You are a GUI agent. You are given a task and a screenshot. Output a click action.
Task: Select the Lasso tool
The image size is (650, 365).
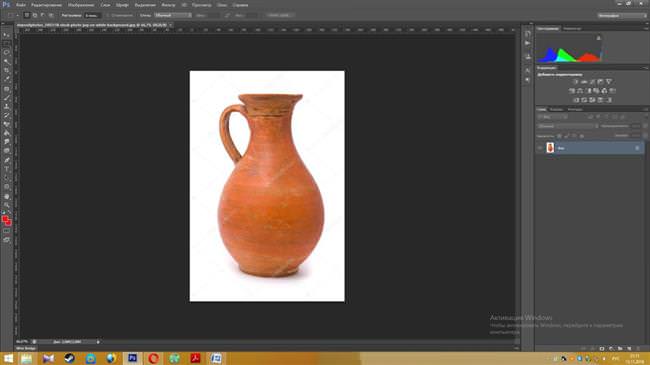(6, 53)
